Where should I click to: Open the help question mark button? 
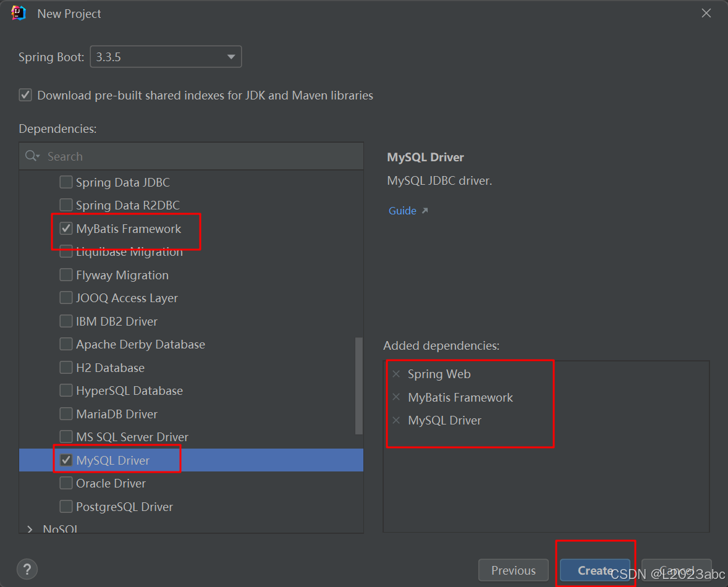tap(27, 569)
